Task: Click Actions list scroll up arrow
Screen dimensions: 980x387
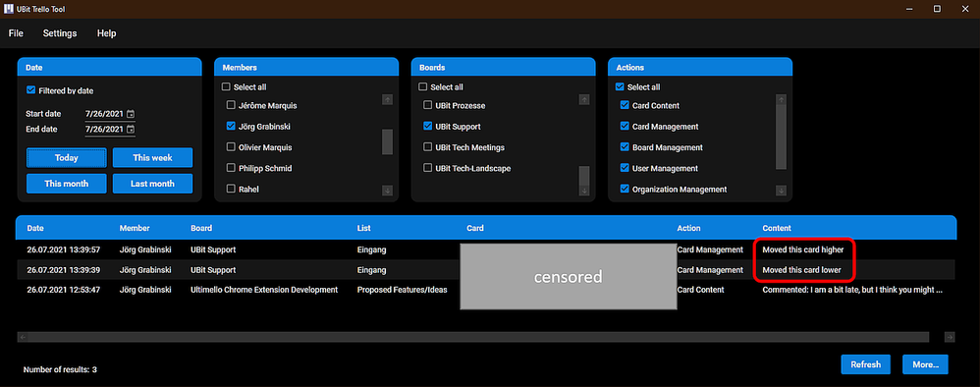Action: coord(781,99)
